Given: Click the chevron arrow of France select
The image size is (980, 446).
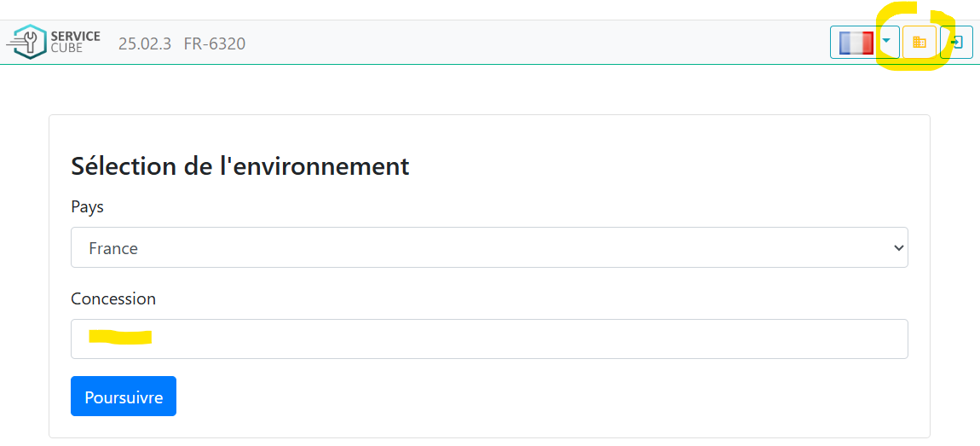Looking at the screenshot, I should click(x=899, y=247).
